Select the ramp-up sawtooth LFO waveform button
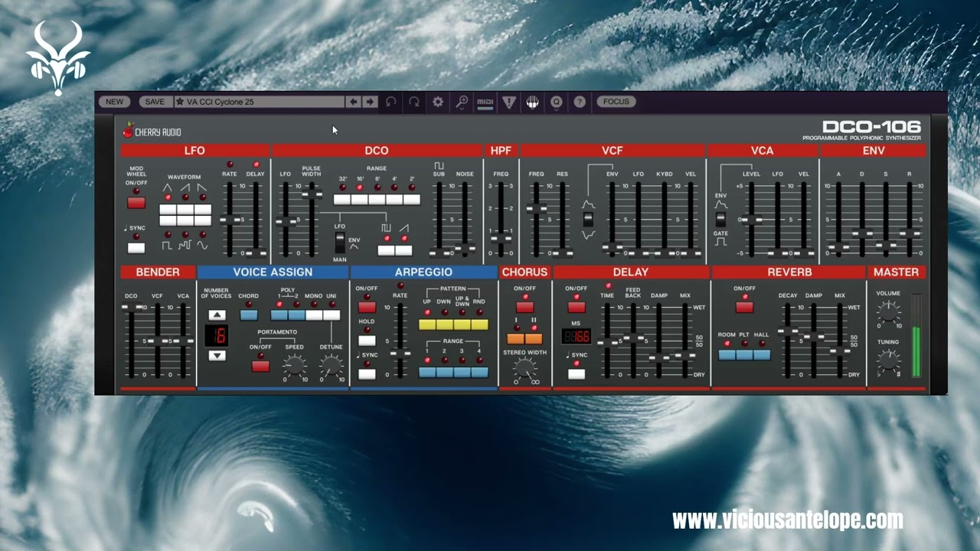The height and width of the screenshot is (551, 980). click(x=185, y=210)
